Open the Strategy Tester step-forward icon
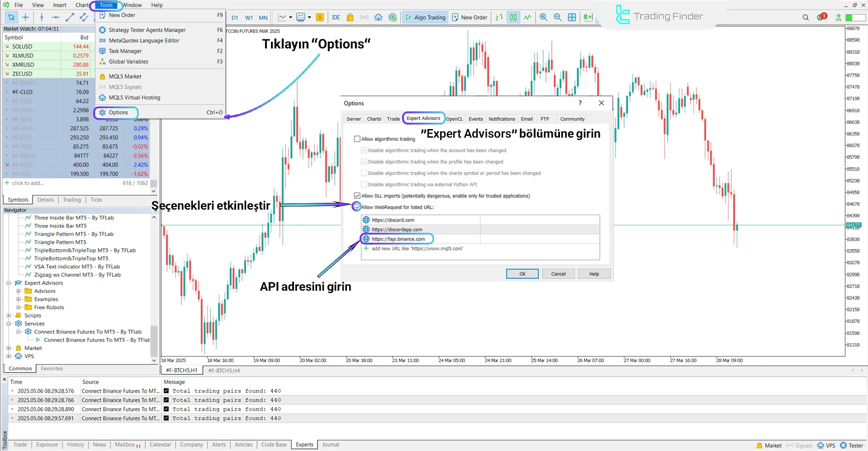The image size is (868, 451). click(x=588, y=17)
